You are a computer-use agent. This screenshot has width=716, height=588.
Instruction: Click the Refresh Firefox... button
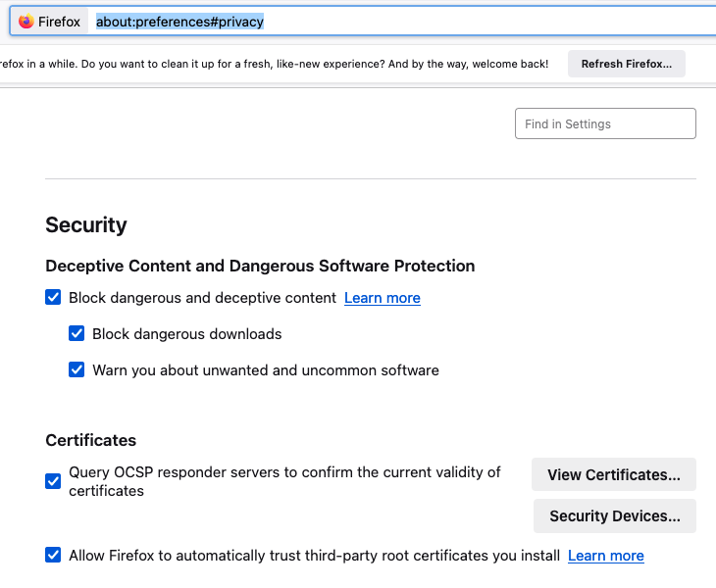click(626, 64)
